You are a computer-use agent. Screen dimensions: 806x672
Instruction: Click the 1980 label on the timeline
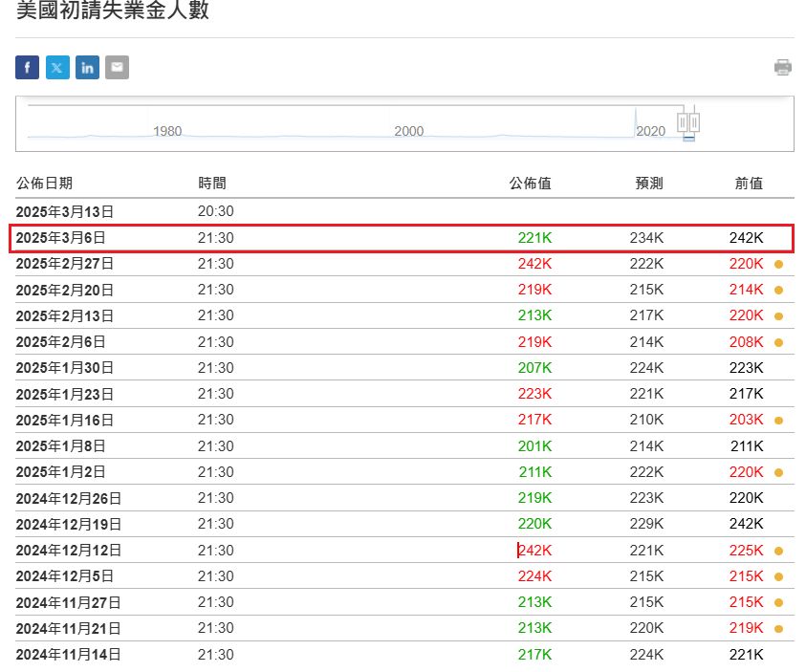pos(167,131)
